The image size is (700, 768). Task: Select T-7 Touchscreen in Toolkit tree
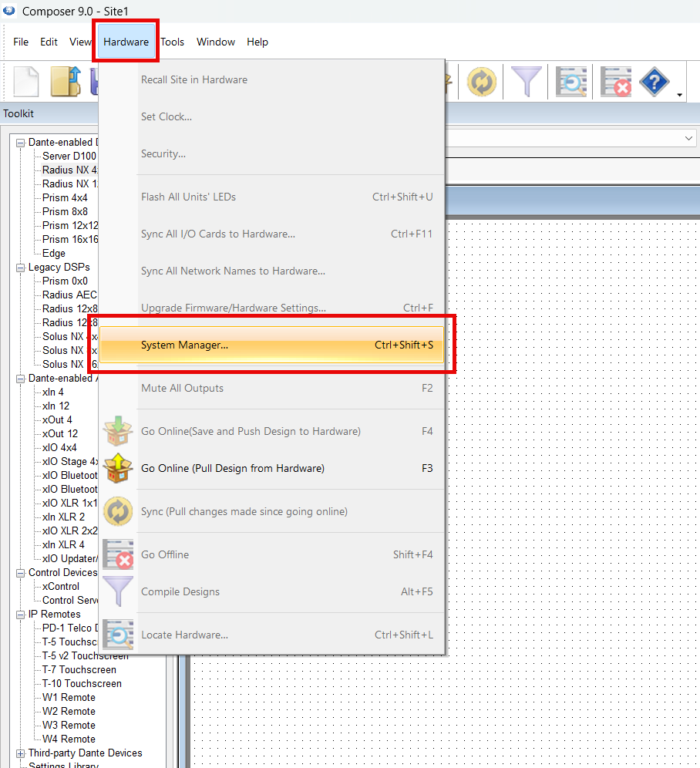(x=79, y=670)
